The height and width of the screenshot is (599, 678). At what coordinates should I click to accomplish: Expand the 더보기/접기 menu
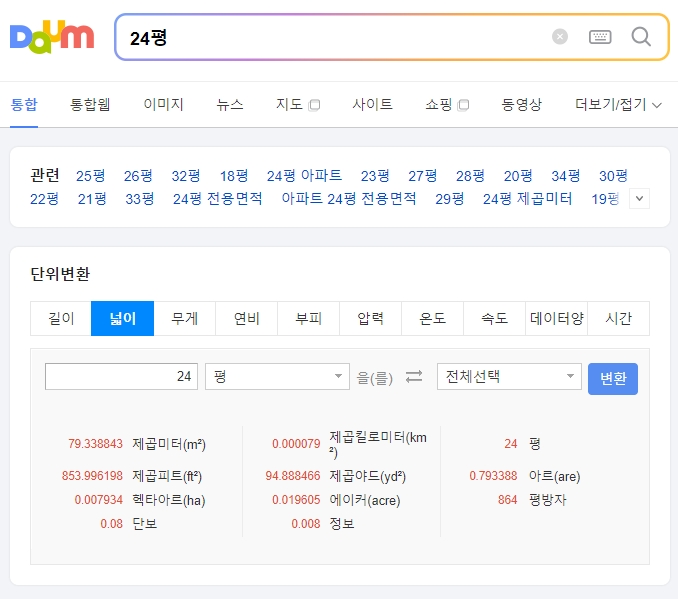tap(618, 105)
